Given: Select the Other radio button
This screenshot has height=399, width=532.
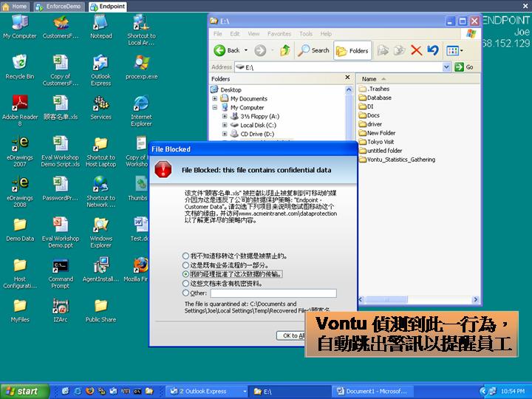Looking at the screenshot, I should 185,293.
